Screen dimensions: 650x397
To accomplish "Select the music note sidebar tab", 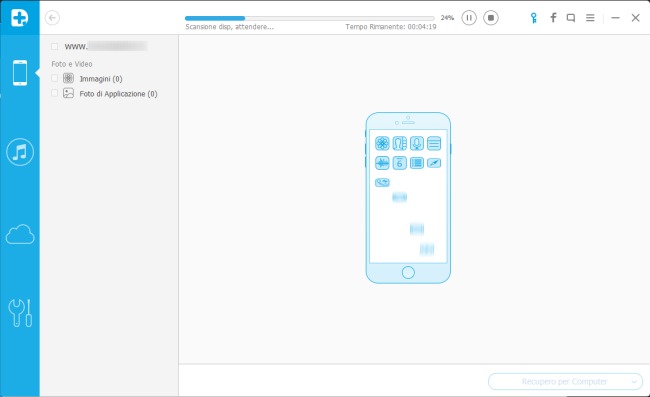I will click(x=20, y=152).
